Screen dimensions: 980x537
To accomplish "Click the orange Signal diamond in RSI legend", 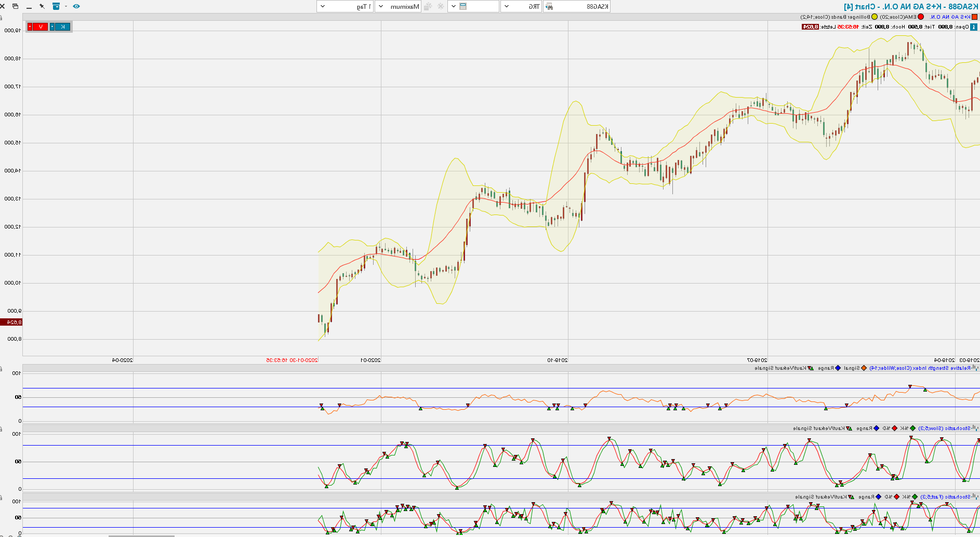I will (864, 368).
